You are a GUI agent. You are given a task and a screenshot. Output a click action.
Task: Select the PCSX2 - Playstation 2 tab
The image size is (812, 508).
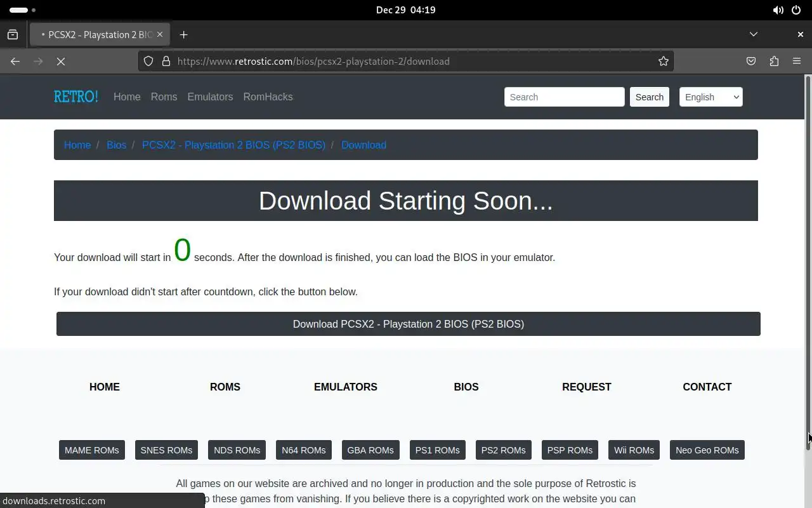(x=100, y=34)
